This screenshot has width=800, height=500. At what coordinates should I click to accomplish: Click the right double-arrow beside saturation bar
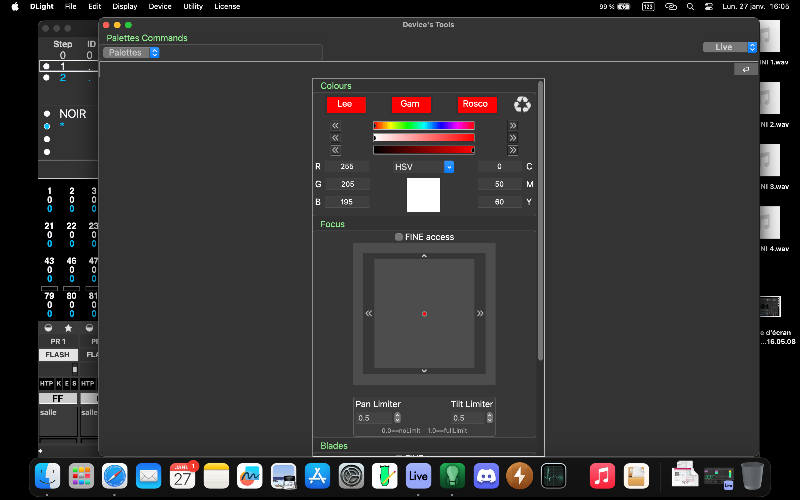[512, 138]
